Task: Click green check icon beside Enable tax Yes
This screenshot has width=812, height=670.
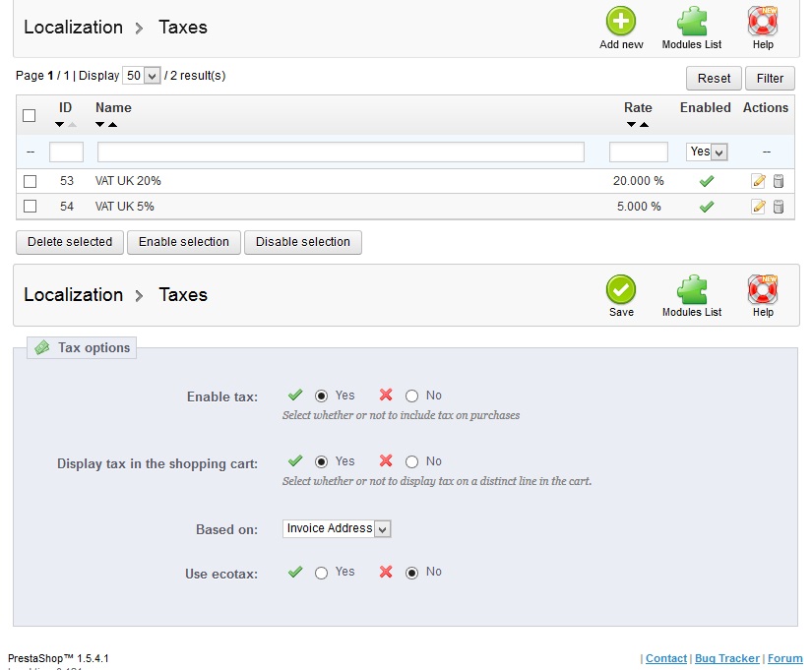Action: pos(295,396)
